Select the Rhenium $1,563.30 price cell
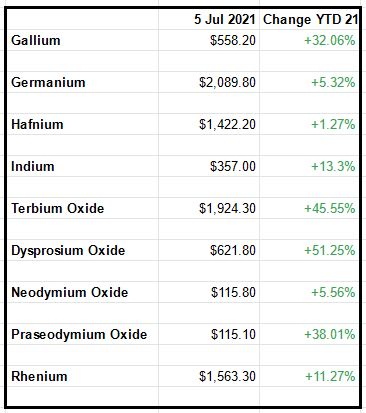This screenshot has width=366, height=413. point(209,376)
